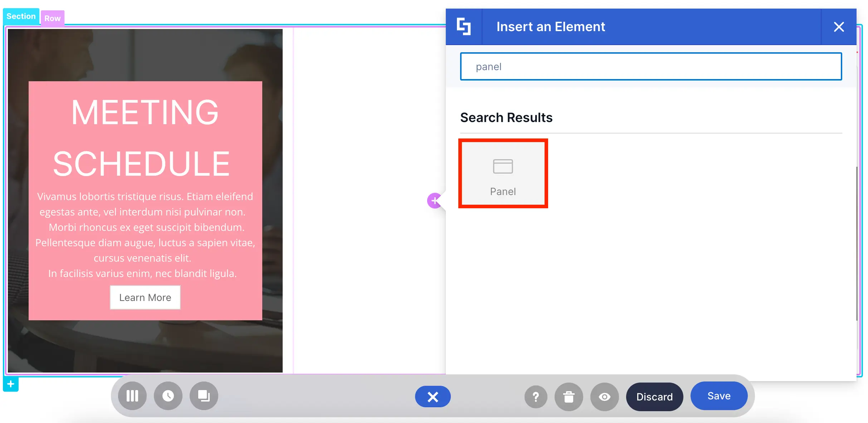Save the page changes
Image resolution: width=868 pixels, height=423 pixels.
point(719,396)
